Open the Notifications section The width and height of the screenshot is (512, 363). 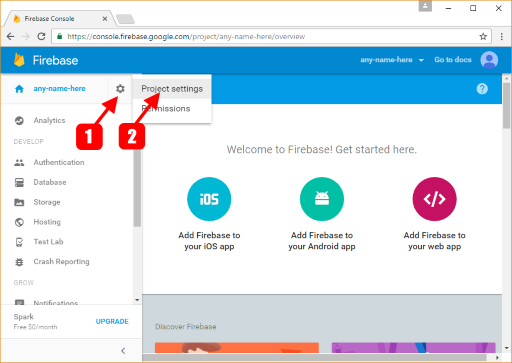pyautogui.click(x=56, y=303)
